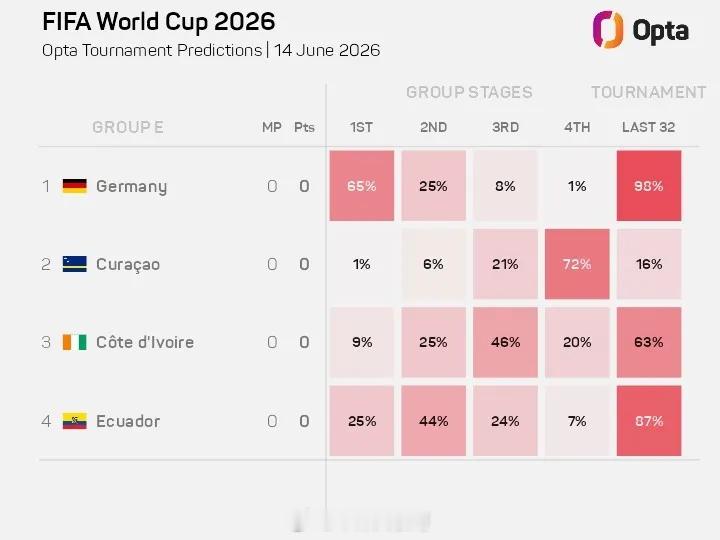Select Germany's 65% first-place cell

361,186
